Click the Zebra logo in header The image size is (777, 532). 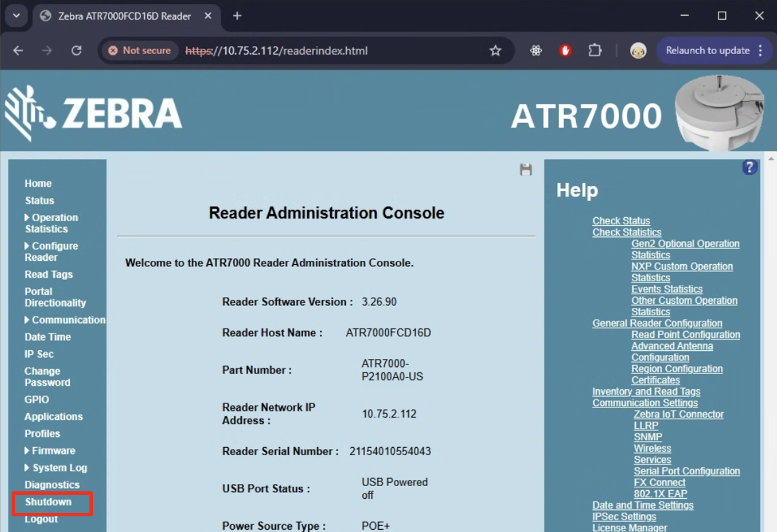pos(93,113)
